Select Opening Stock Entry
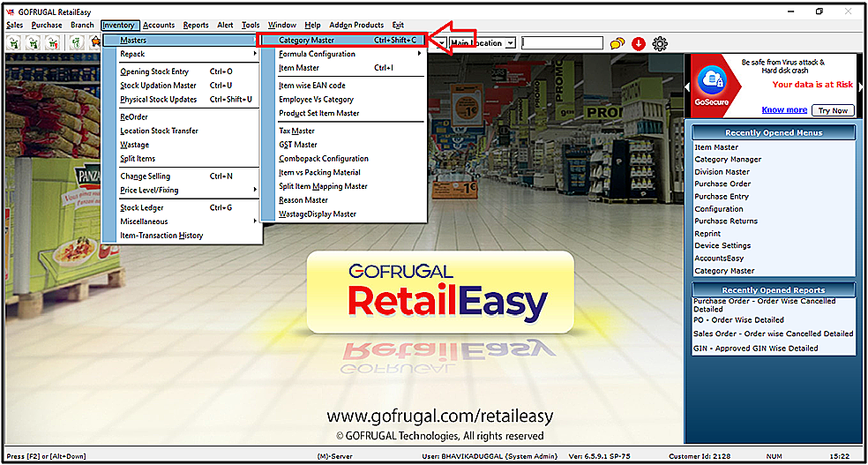Screen dimensions: 868x465 (182, 71)
